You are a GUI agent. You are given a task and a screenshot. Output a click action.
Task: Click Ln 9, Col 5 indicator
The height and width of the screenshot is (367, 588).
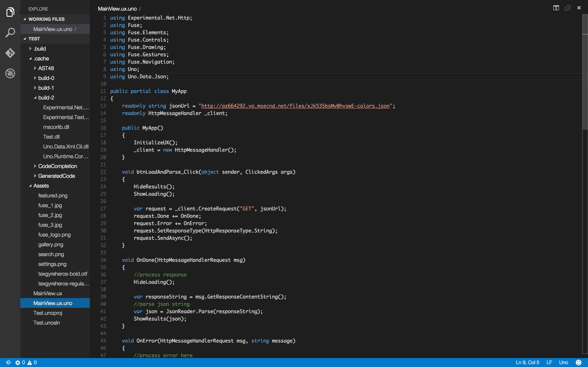(x=527, y=362)
